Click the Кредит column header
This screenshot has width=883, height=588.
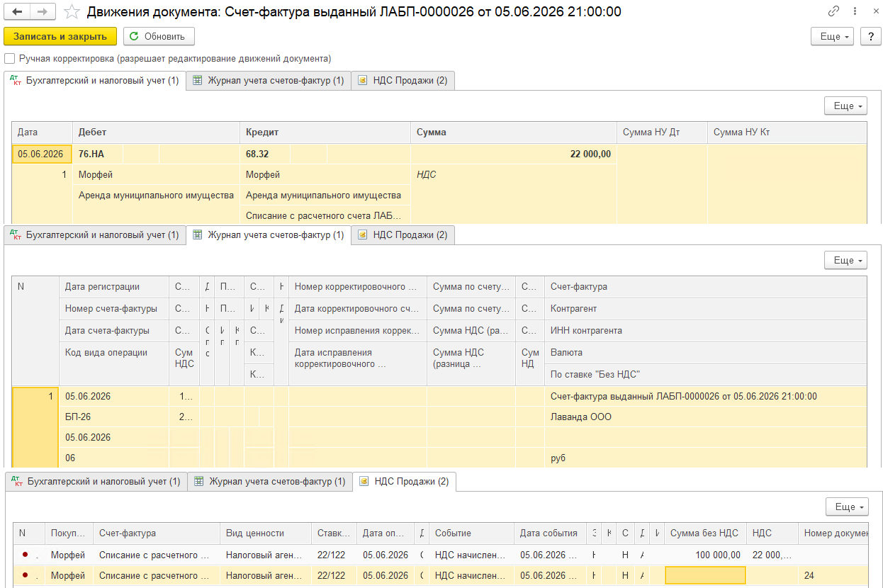pos(325,132)
